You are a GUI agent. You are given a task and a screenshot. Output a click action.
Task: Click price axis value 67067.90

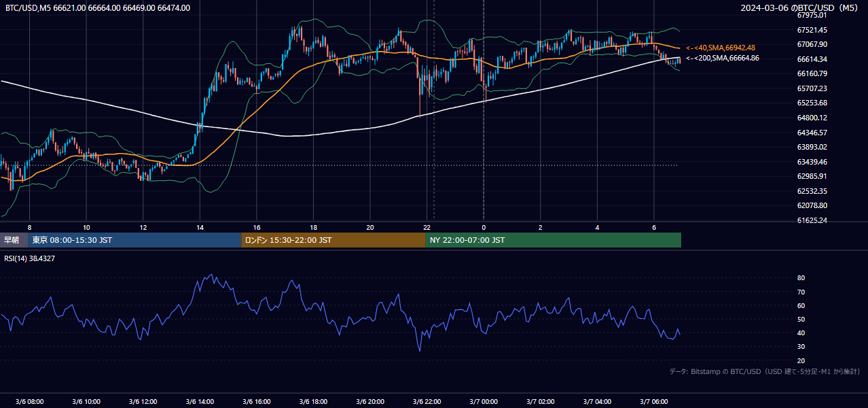[812, 44]
